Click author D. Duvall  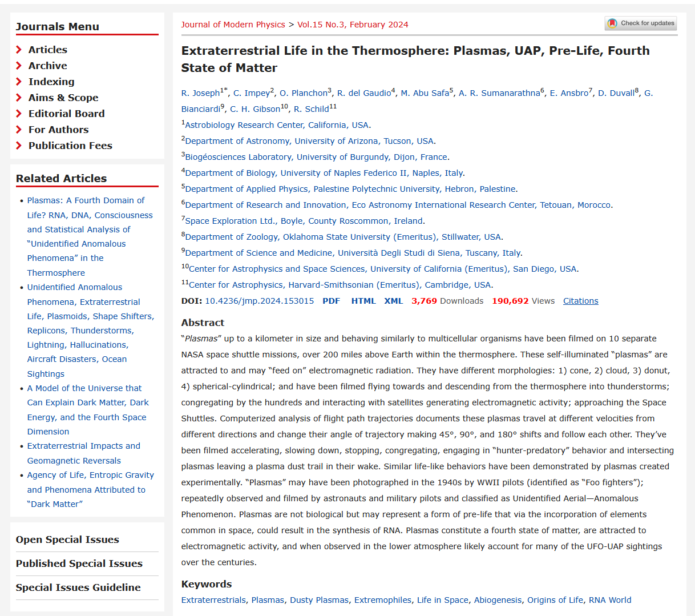point(616,93)
